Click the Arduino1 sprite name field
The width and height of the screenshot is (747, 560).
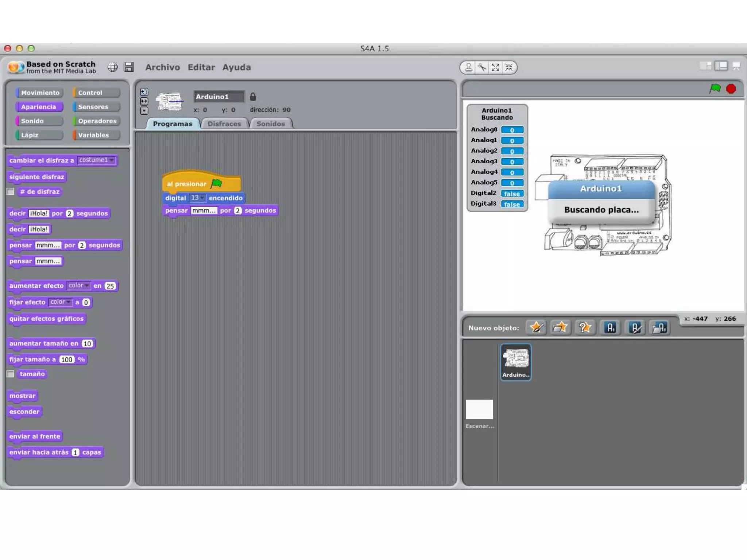pyautogui.click(x=218, y=97)
